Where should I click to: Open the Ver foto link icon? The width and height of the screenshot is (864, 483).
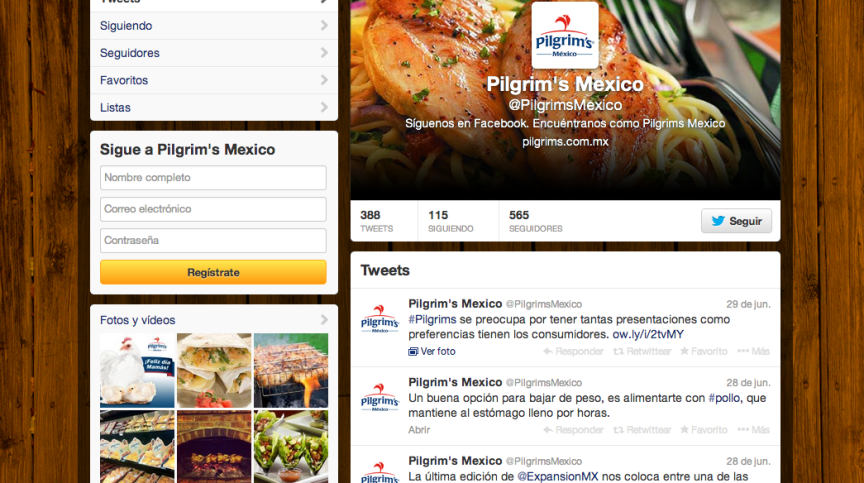(x=413, y=351)
